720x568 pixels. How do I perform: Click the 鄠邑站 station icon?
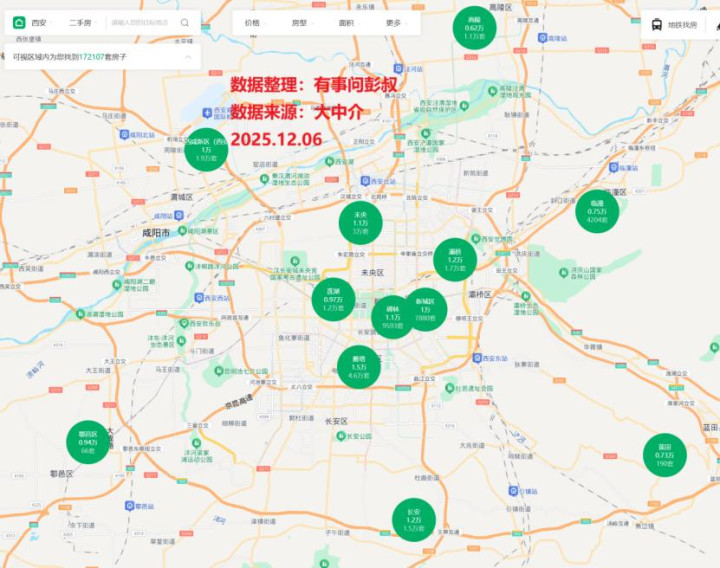point(129,506)
